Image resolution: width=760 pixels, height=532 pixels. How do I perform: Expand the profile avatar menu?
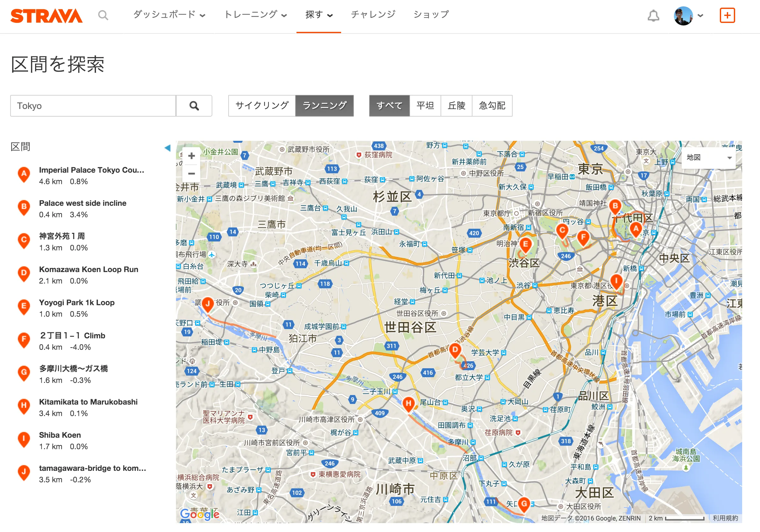[x=683, y=15]
